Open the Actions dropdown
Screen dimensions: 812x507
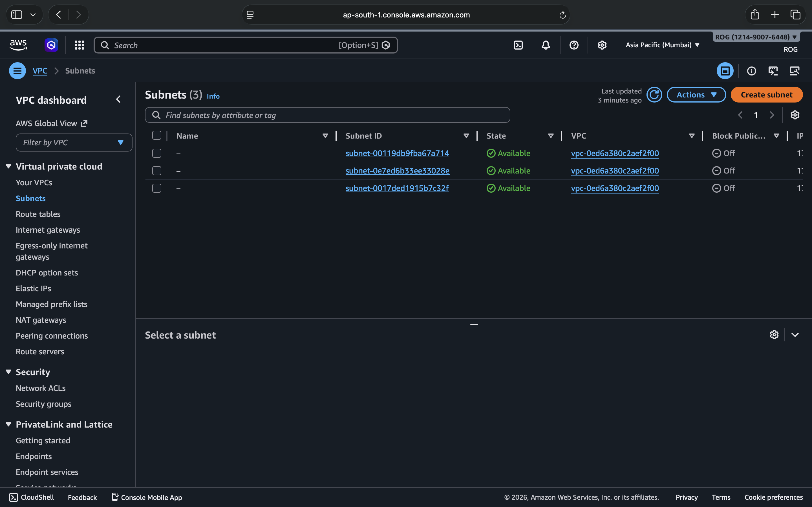[696, 95]
